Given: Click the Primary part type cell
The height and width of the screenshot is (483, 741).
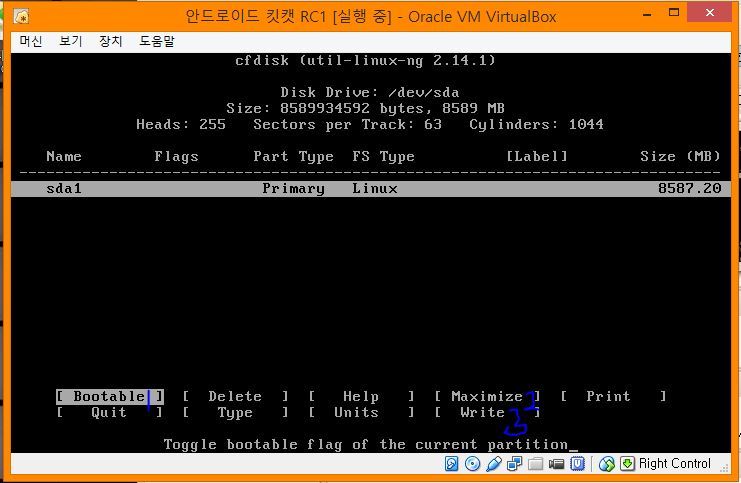Looking at the screenshot, I should tap(293, 189).
